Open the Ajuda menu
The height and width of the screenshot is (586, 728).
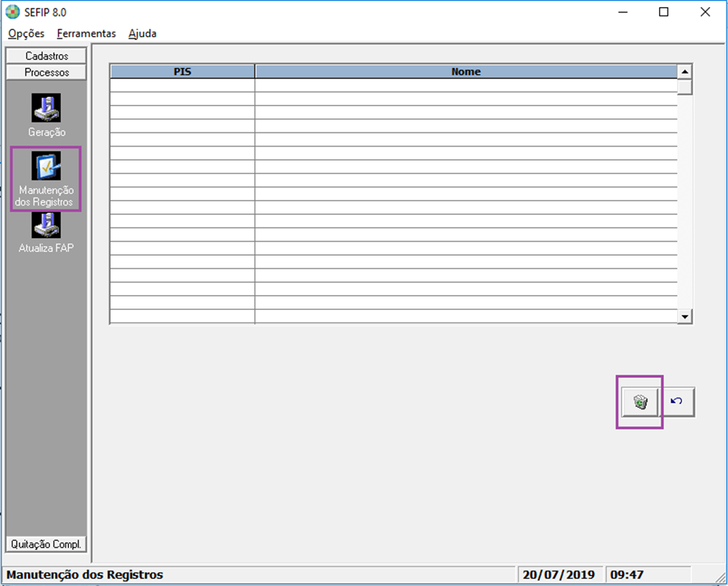point(142,33)
